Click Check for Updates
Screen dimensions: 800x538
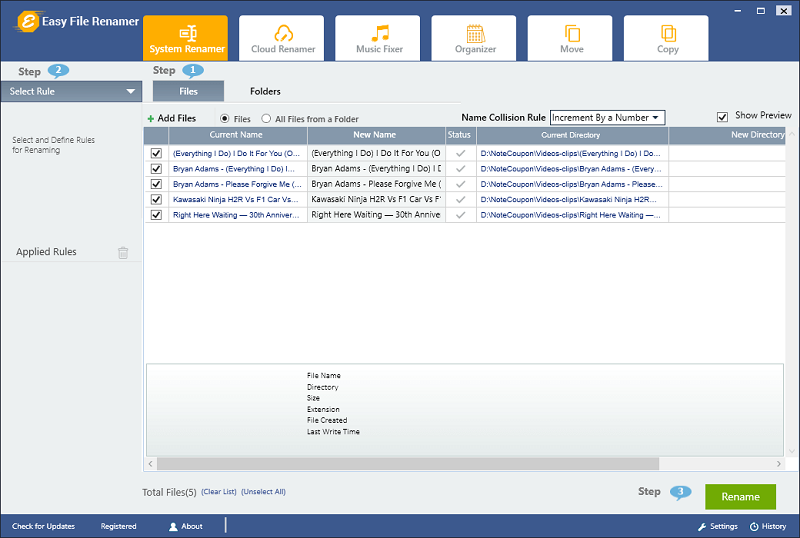coord(43,526)
